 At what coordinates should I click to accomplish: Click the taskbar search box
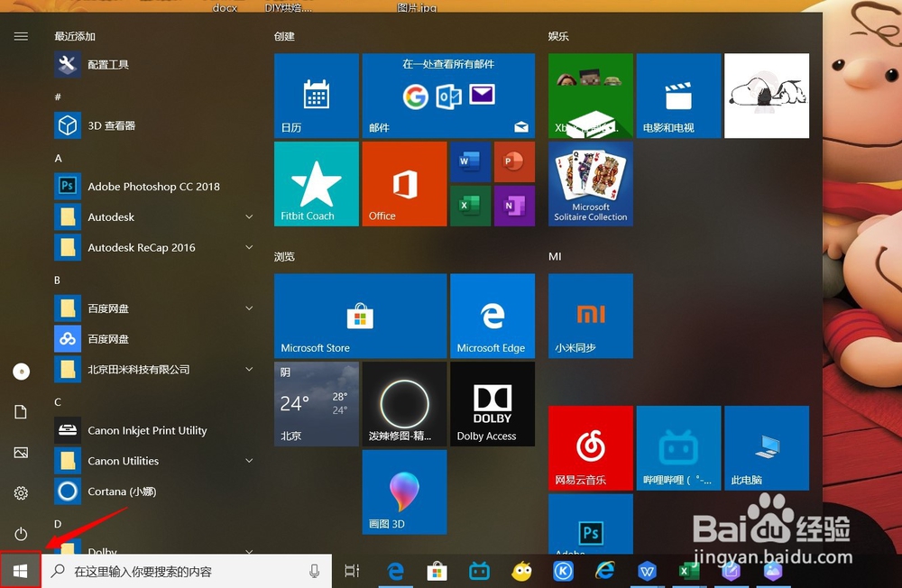187,571
